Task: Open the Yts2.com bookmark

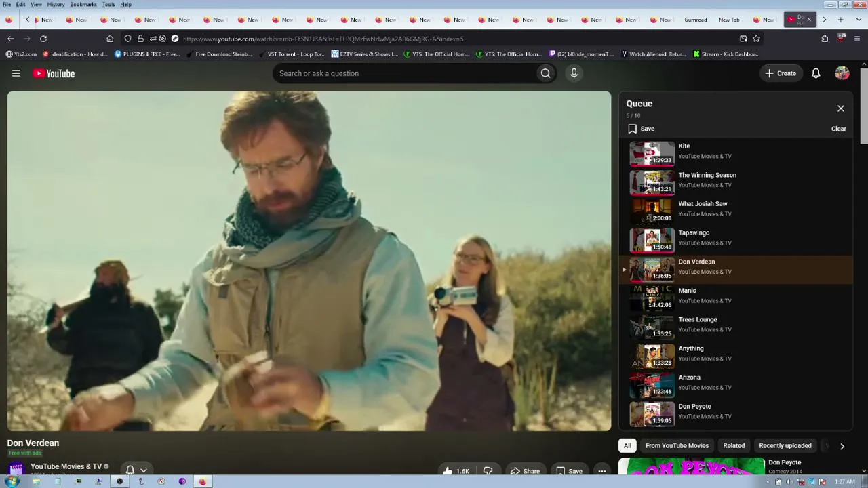Action: [21, 54]
